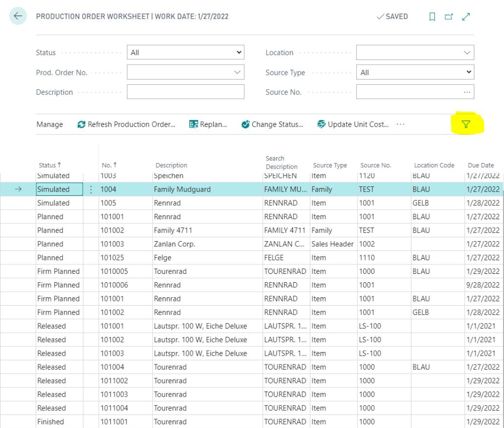This screenshot has width=504, height=428.
Task: Click ZANLAN C... search description cell
Action: click(286, 244)
